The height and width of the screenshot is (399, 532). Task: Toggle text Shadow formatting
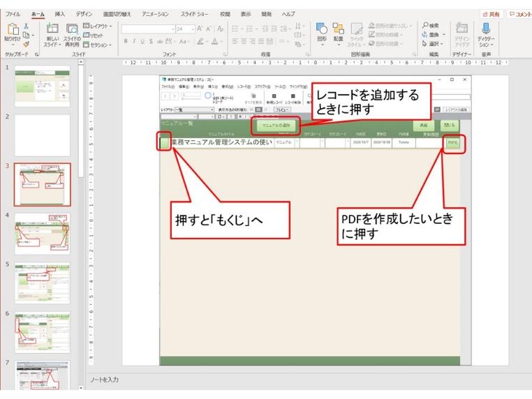[x=151, y=41]
